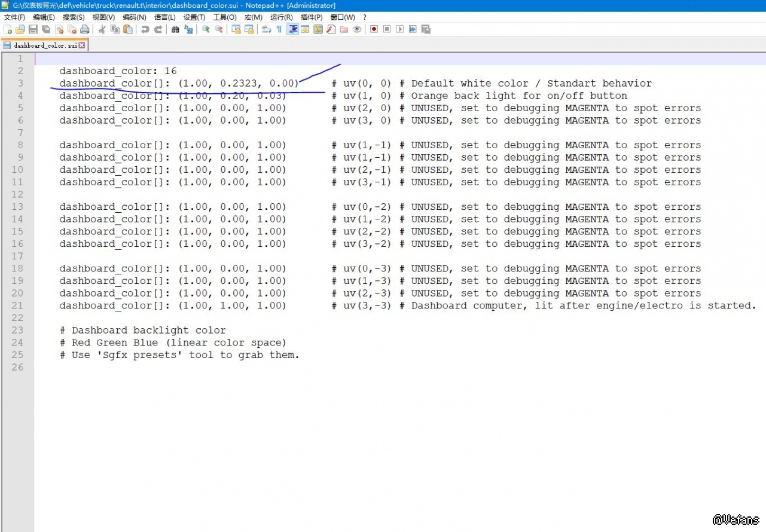766x532 pixels.
Task: Click the Zoom in magnifier icon
Action: [x=206, y=29]
